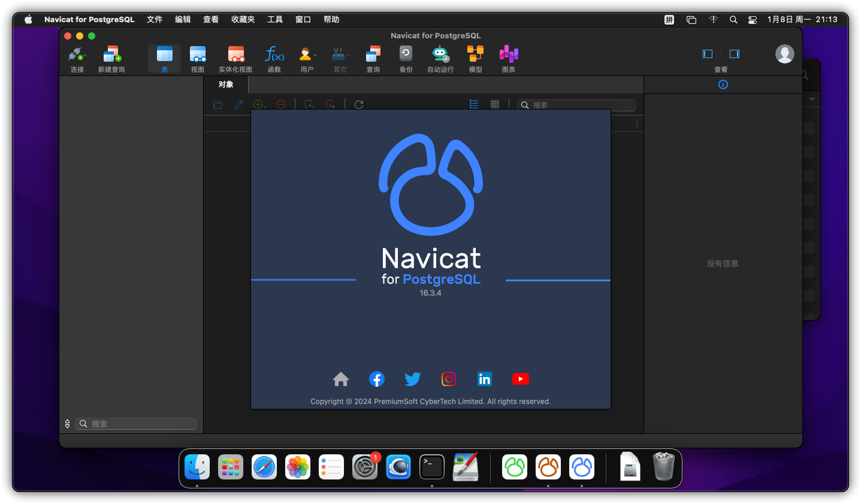This screenshot has width=861, height=504.
Task: Open the 工具 (Tools) menu
Action: click(x=275, y=19)
